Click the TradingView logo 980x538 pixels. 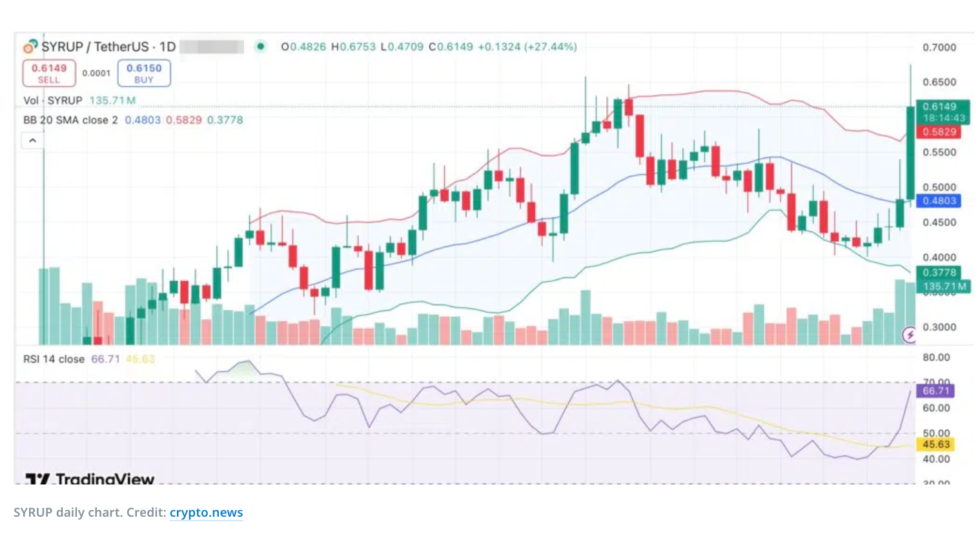(x=90, y=479)
